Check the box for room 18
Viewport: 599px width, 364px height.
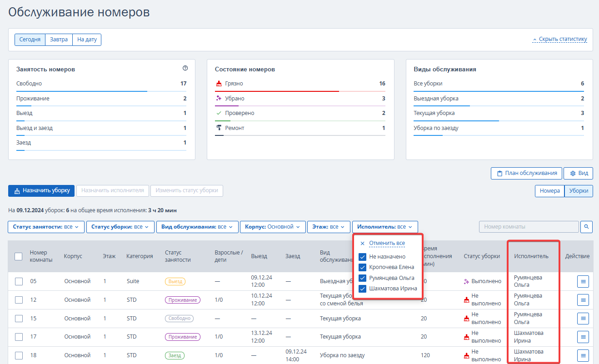point(19,355)
